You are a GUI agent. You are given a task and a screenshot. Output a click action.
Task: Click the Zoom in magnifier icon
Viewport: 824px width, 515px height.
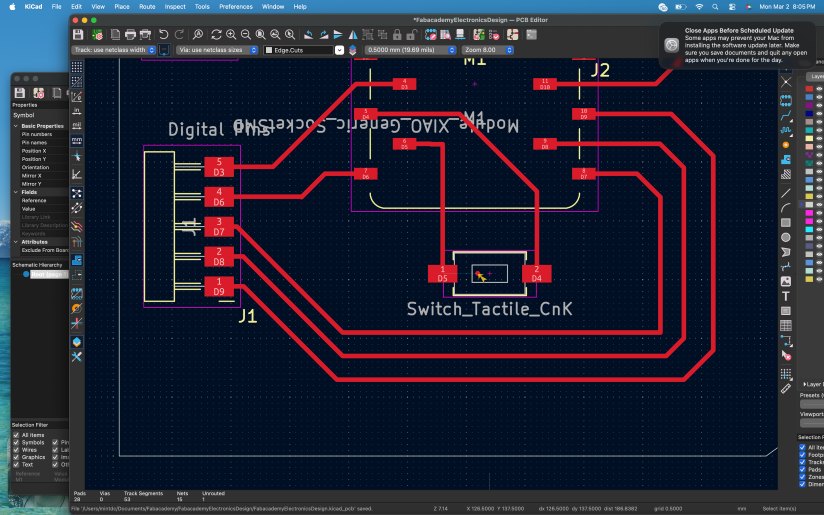tap(231, 34)
